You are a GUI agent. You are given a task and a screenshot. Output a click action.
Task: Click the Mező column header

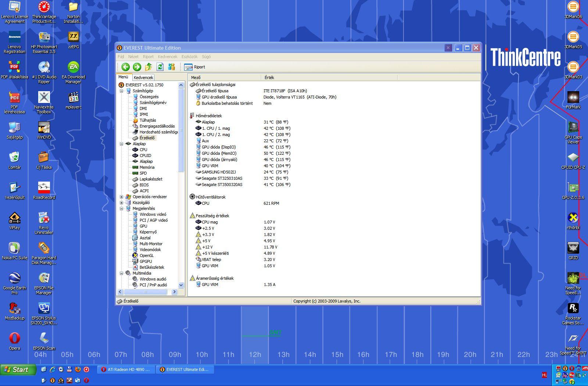[x=225, y=78]
